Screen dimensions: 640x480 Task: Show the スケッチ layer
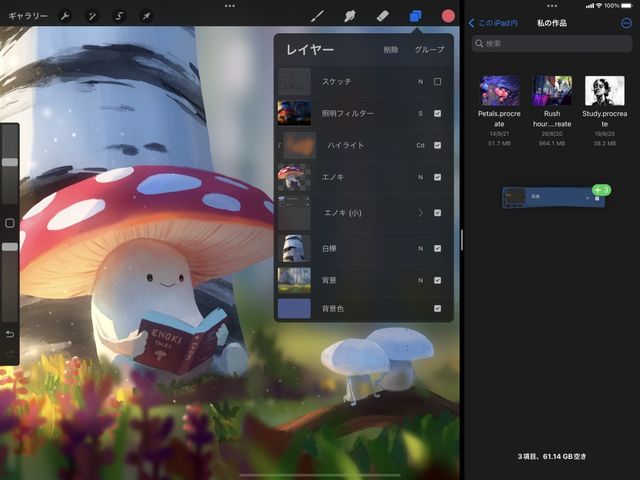point(437,82)
